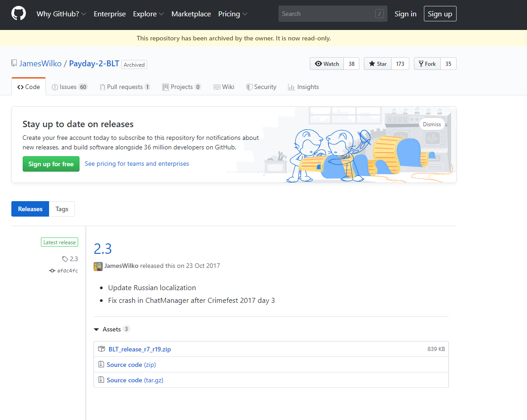Screen dimensions: 527x420
Task: Click the slash shortcut icon in search
Action: point(379,14)
